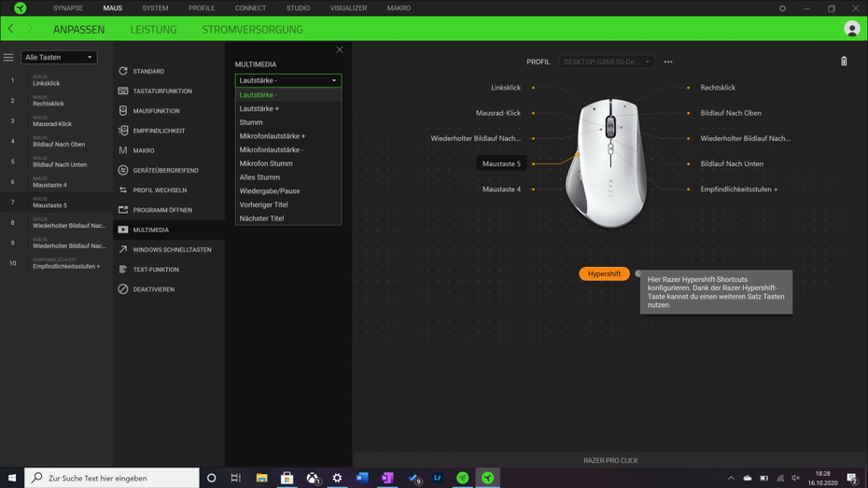Open the Studio top menu
Screen dimensions: 868x488
(298, 8)
